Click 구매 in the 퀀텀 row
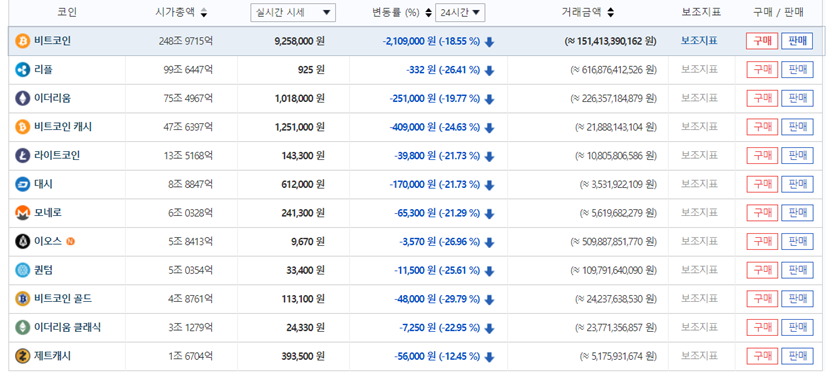The width and height of the screenshot is (828, 377). (762, 270)
